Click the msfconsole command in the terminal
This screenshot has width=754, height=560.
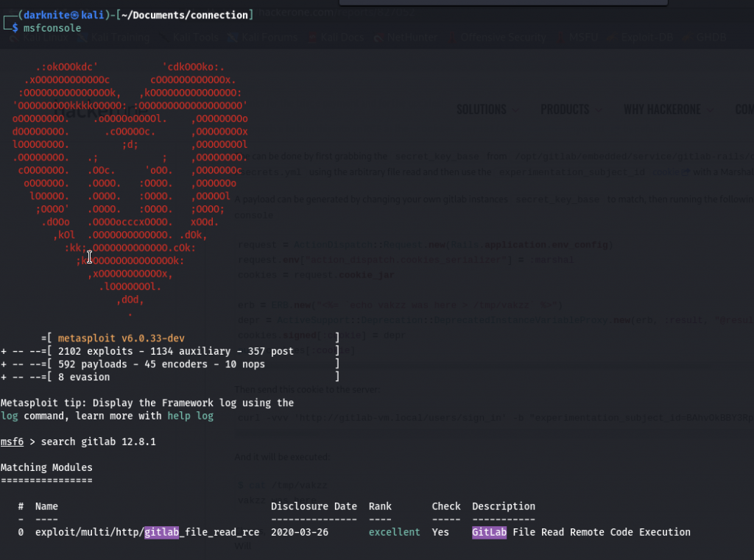pyautogui.click(x=52, y=27)
